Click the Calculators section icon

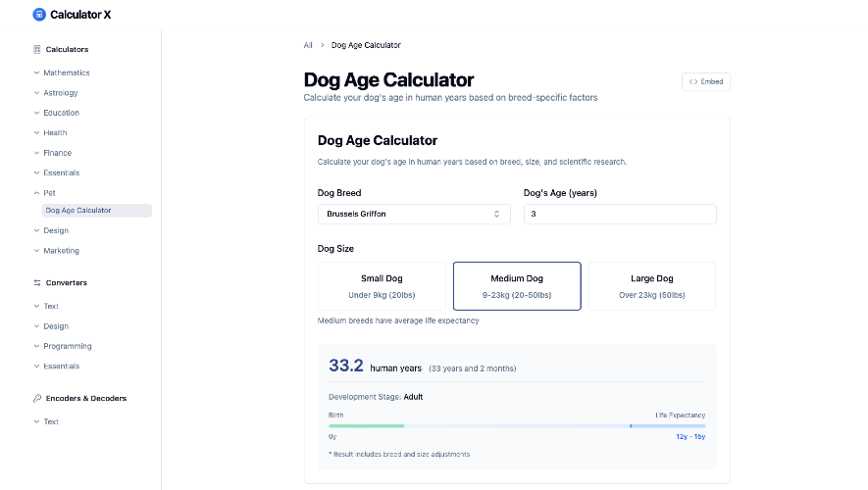click(x=37, y=49)
